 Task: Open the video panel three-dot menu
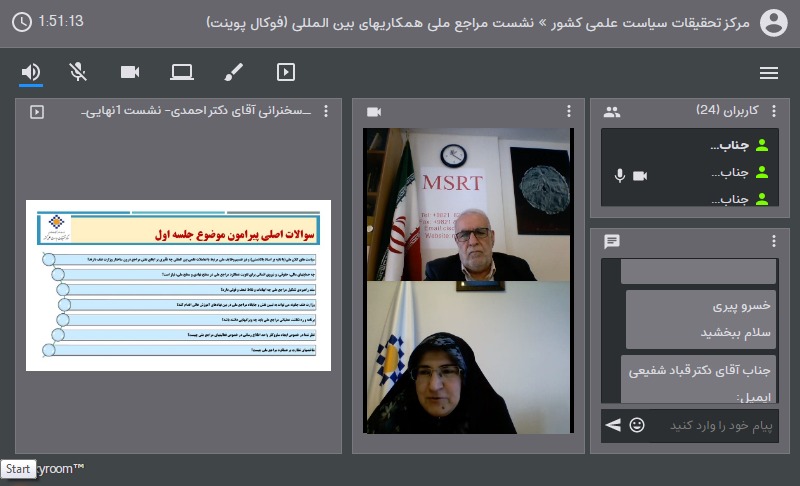[x=569, y=112]
